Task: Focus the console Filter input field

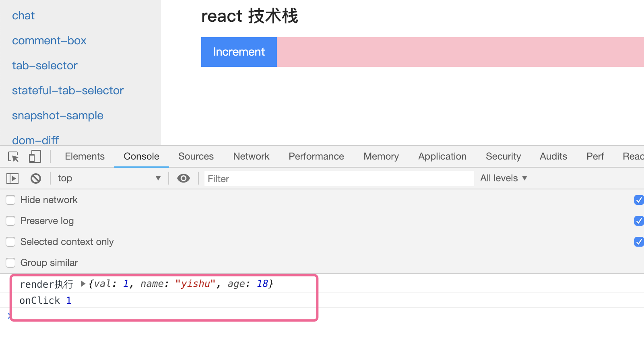Action: pyautogui.click(x=339, y=179)
